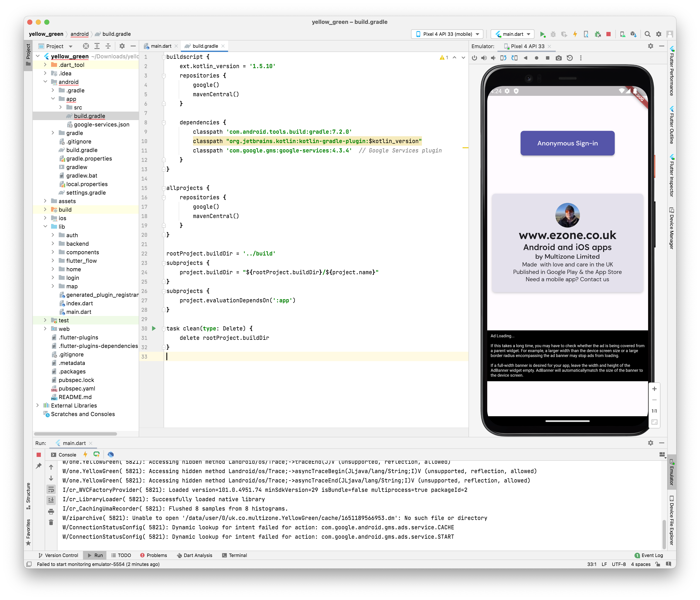
Task: Open the Pixel 4 API 33 device dropdown
Action: click(447, 34)
